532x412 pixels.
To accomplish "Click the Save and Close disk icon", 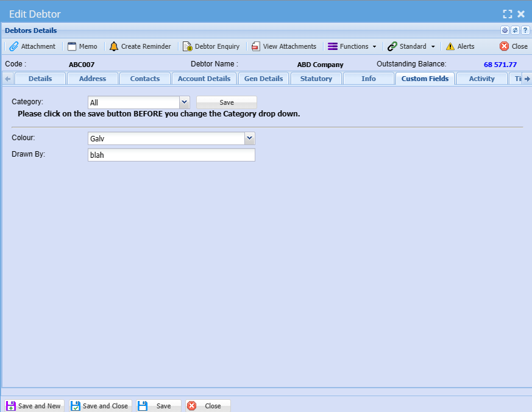I will coord(76,406).
